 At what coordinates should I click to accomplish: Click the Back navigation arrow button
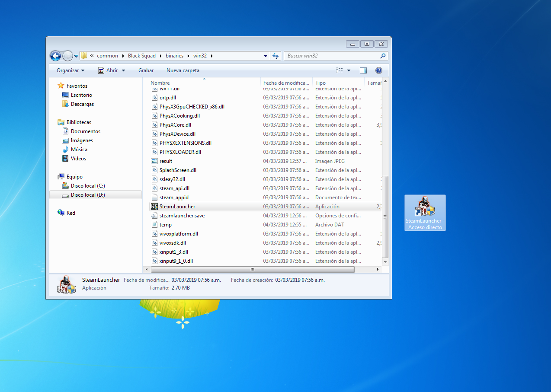click(x=55, y=56)
